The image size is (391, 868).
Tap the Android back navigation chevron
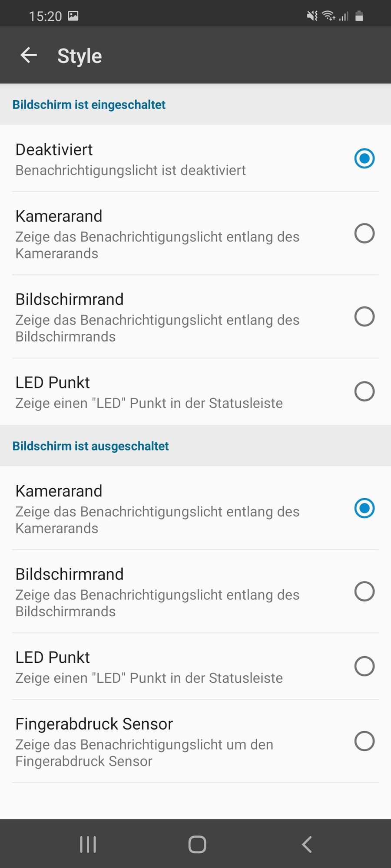point(307,845)
